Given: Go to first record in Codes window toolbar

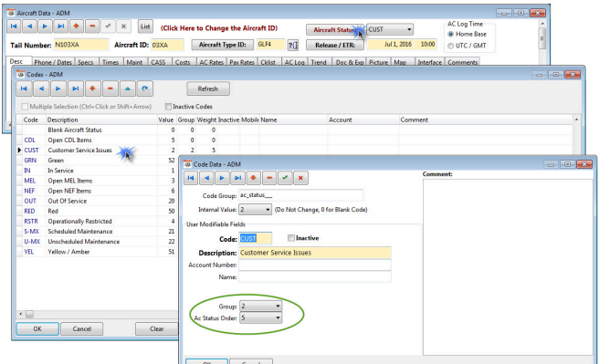Looking at the screenshot, I should (24, 88).
